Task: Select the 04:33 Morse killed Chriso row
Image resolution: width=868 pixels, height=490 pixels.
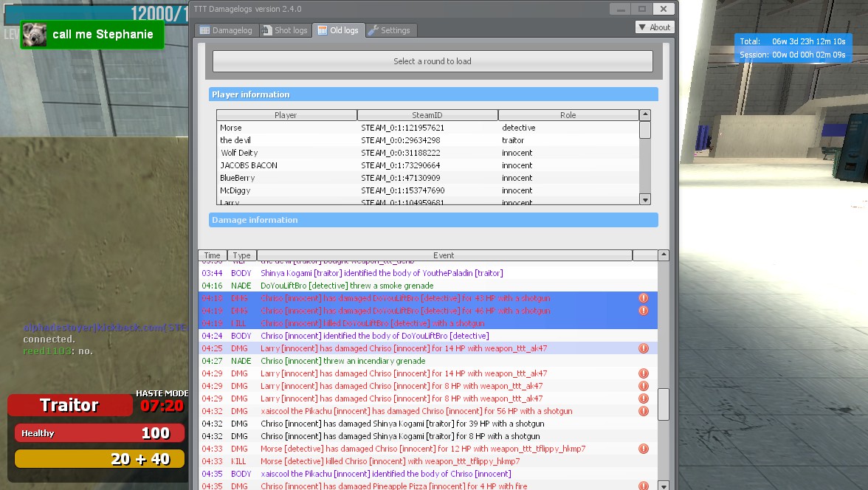Action: pos(428,461)
